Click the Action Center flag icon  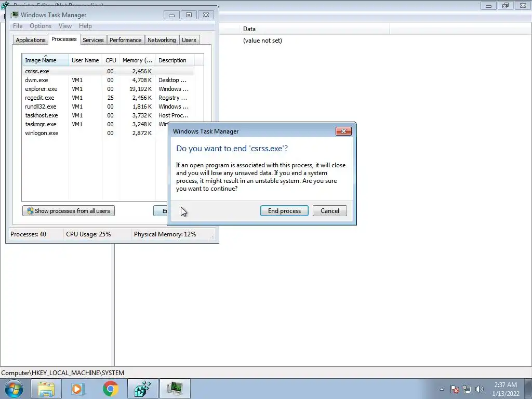click(x=455, y=389)
